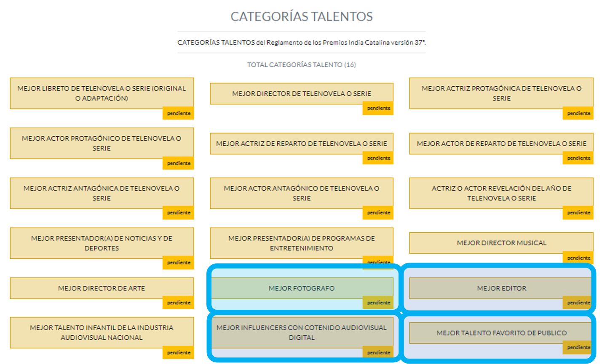Click pendiente badge under Actriz o Actor Revelación
The width and height of the screenshot is (610, 364).
[578, 213]
